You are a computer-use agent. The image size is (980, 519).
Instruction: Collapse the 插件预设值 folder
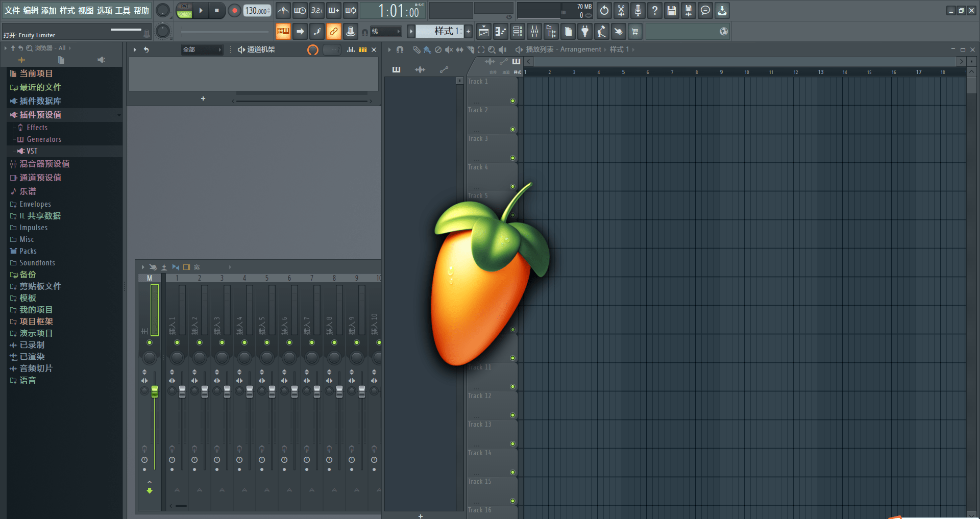pos(40,115)
